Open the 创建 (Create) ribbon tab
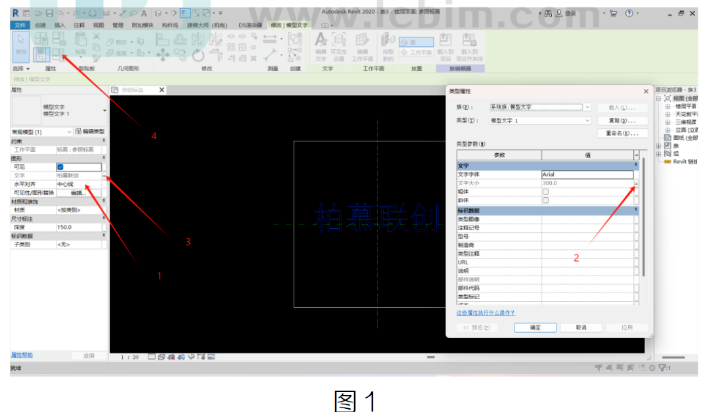Image resolution: width=722 pixels, height=412 pixels. point(41,25)
